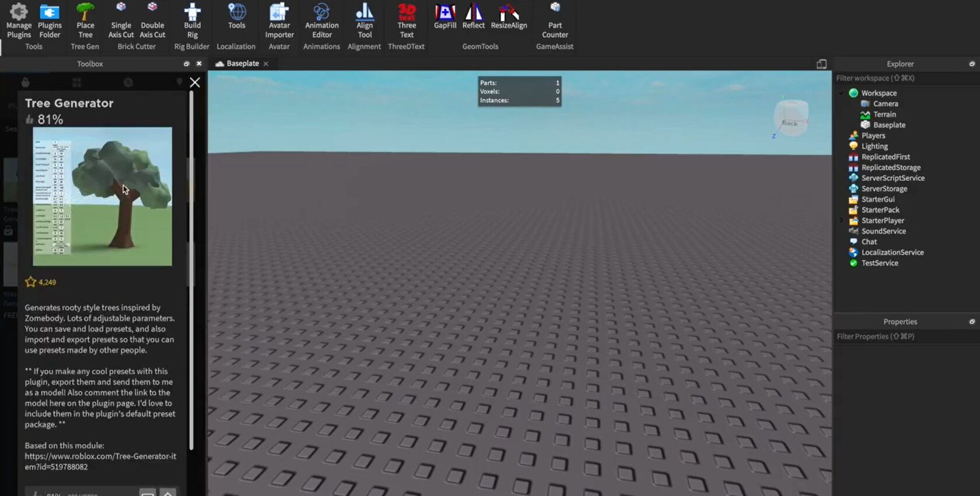This screenshot has width=980, height=496.
Task: Click the Tree Generator preview thumbnail
Action: click(102, 196)
